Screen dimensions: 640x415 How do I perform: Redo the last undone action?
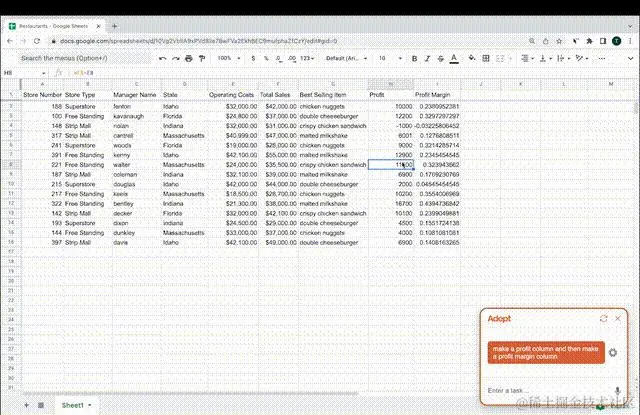[176, 58]
